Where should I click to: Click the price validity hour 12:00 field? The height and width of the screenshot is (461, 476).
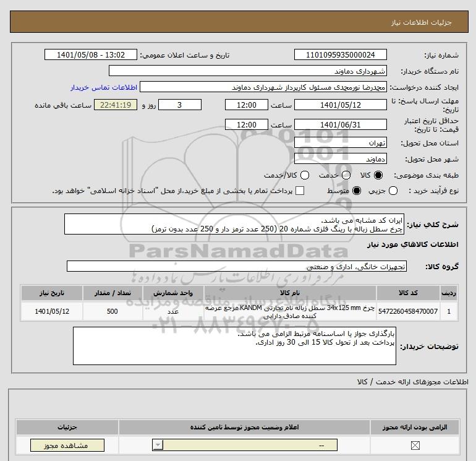(247, 124)
